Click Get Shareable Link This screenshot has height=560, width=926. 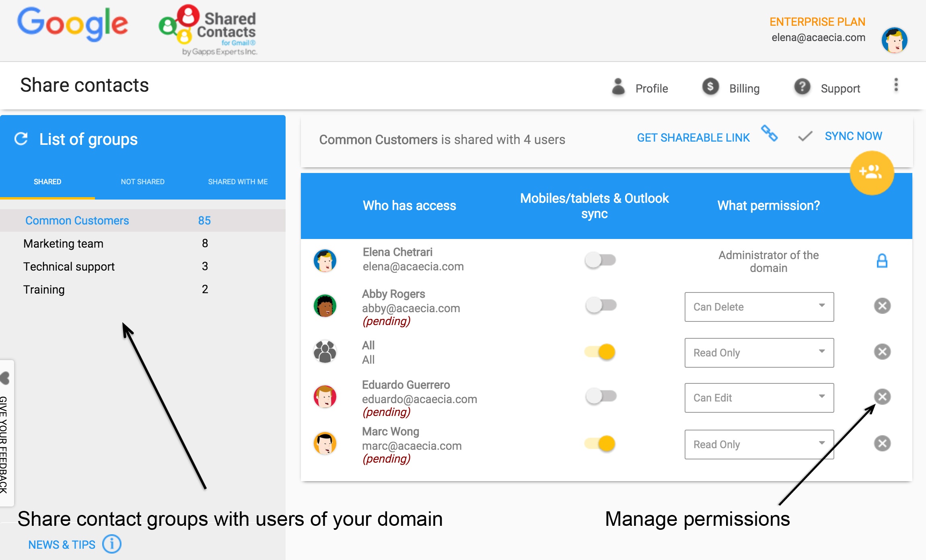coord(693,138)
